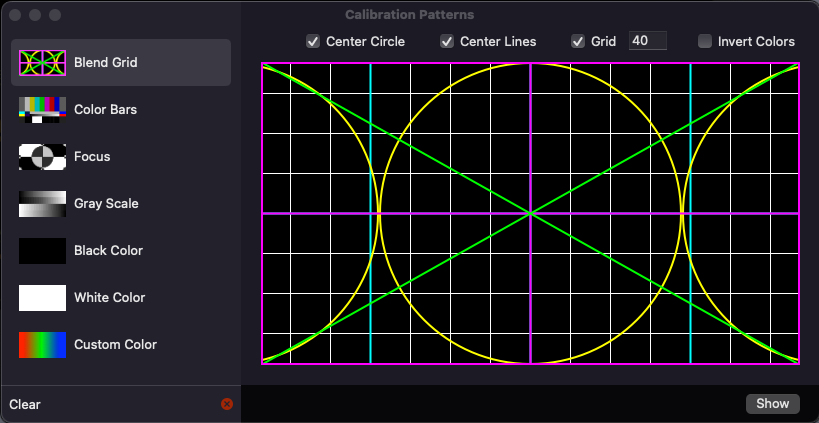Click the blend grid pattern preview
The height and width of the screenshot is (423, 819).
pos(530,213)
